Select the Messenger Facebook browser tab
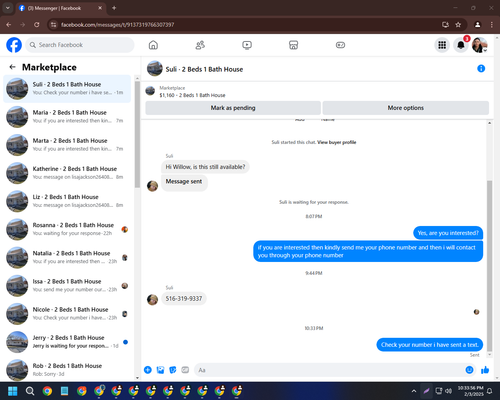The height and width of the screenshot is (400, 500). [60, 8]
